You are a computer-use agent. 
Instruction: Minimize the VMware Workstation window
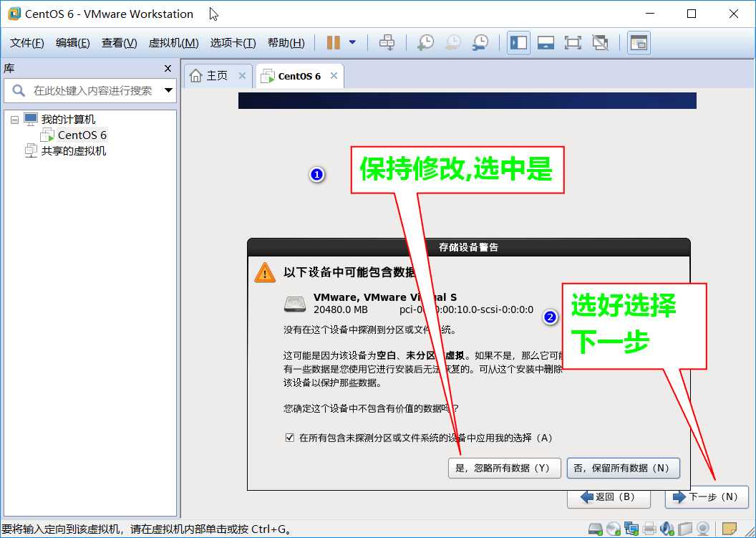pos(650,14)
